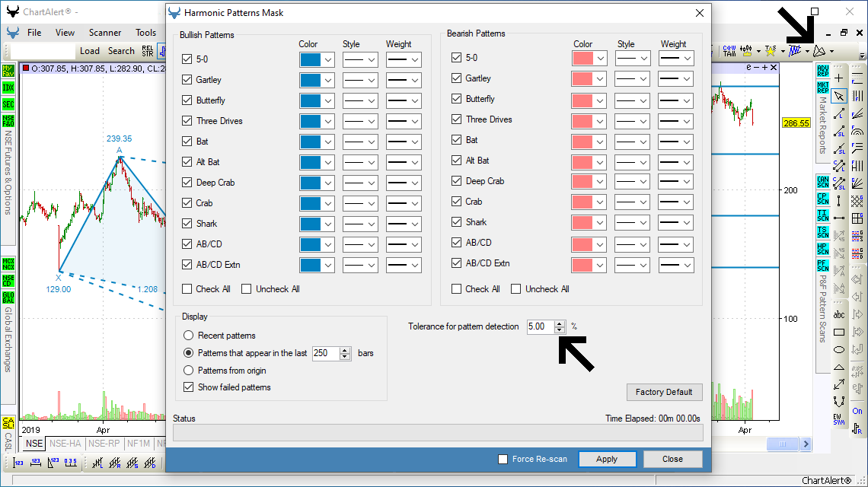Open Style dropdown for Bearish AB/CD
This screenshot has height=487, width=868.
tap(633, 244)
